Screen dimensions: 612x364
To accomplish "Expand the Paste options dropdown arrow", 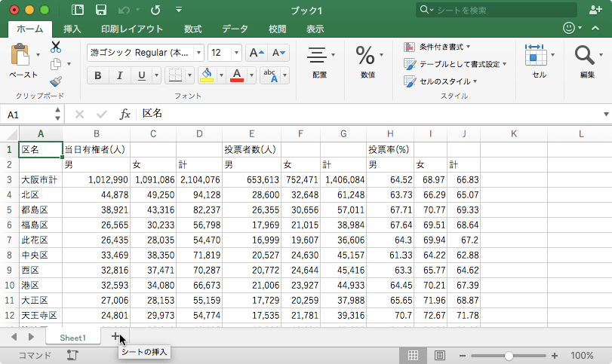I will point(38,55).
